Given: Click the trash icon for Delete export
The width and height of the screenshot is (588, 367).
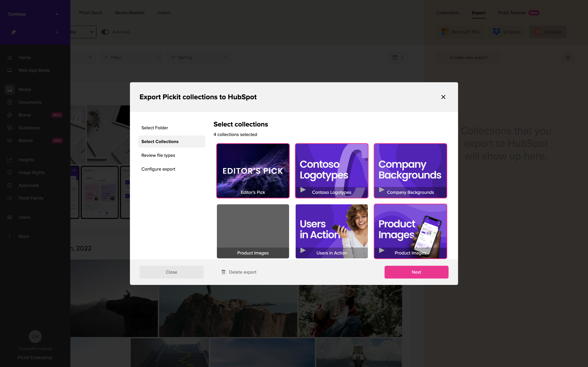Looking at the screenshot, I should coord(223,272).
